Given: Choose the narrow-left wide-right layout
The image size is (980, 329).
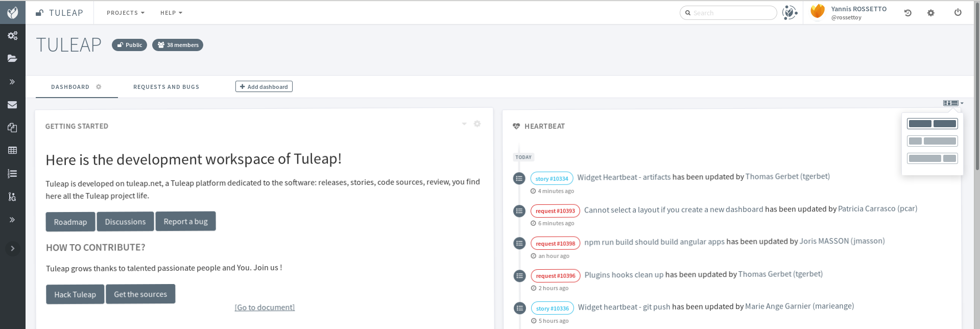Looking at the screenshot, I should [x=933, y=141].
